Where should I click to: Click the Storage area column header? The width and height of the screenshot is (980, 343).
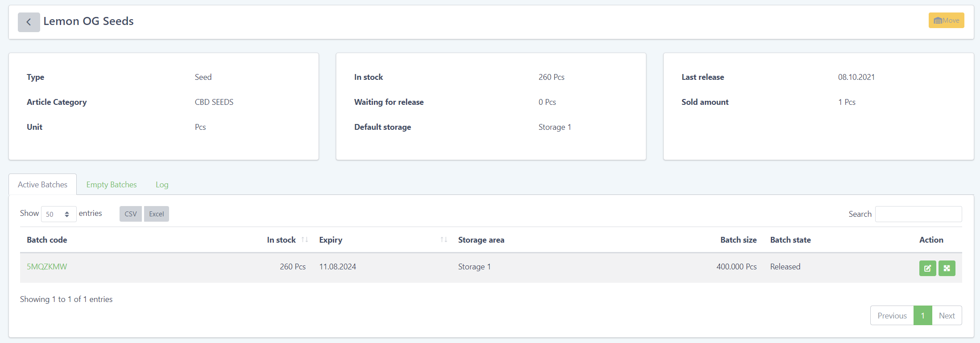pyautogui.click(x=481, y=240)
